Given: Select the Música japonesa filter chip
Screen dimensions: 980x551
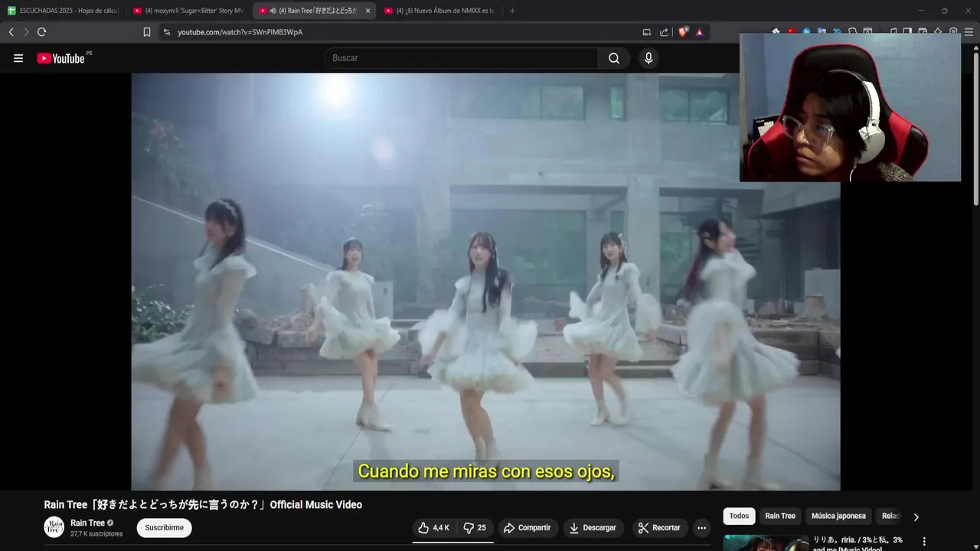Looking at the screenshot, I should pos(838,517).
